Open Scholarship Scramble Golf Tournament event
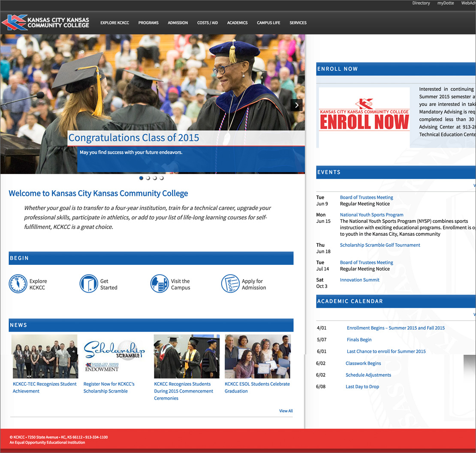The image size is (476, 453). point(380,245)
